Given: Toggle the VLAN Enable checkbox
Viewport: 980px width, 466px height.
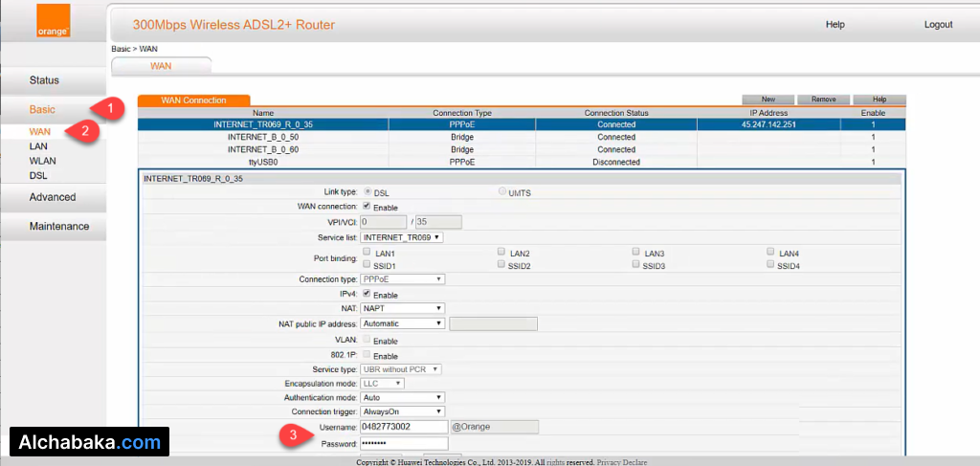Looking at the screenshot, I should pos(367,340).
